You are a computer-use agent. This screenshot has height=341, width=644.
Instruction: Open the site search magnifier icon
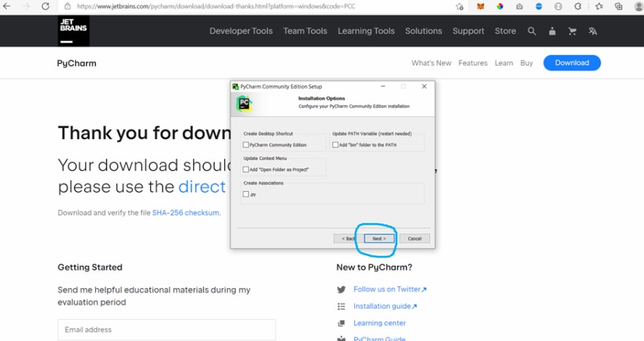[531, 31]
